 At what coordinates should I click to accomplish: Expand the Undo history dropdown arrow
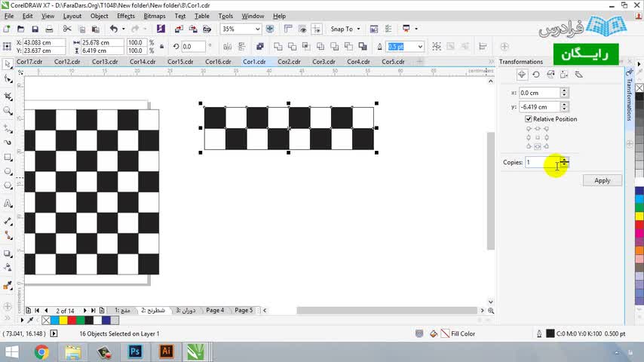123,29
